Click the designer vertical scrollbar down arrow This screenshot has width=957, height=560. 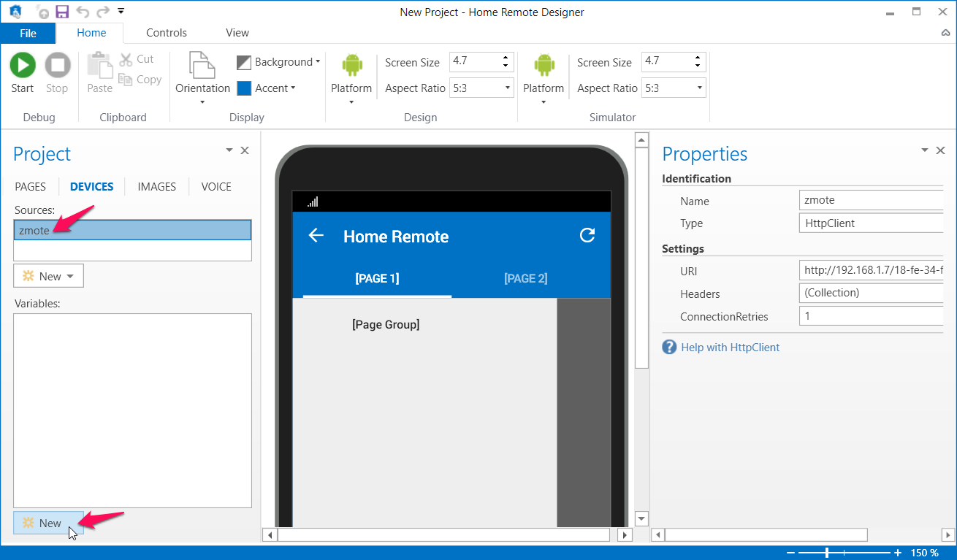point(641,519)
